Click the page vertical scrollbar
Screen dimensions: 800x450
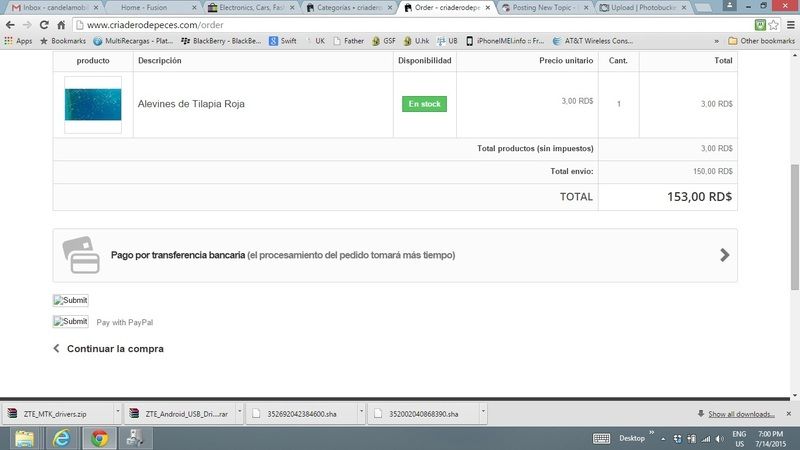pyautogui.click(x=794, y=226)
